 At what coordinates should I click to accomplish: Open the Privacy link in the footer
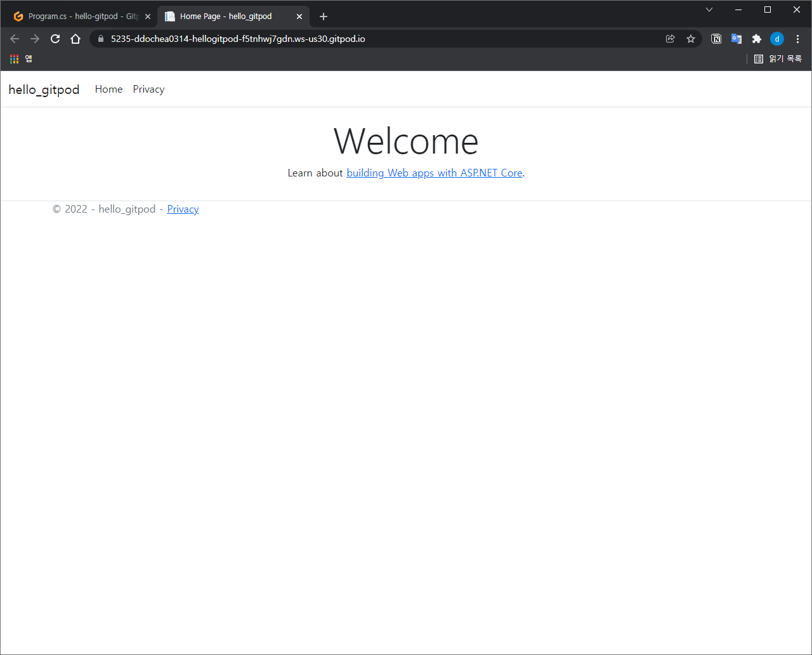(x=183, y=209)
